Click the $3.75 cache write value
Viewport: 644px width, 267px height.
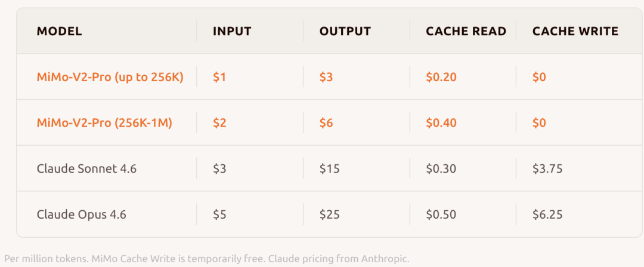pyautogui.click(x=547, y=168)
